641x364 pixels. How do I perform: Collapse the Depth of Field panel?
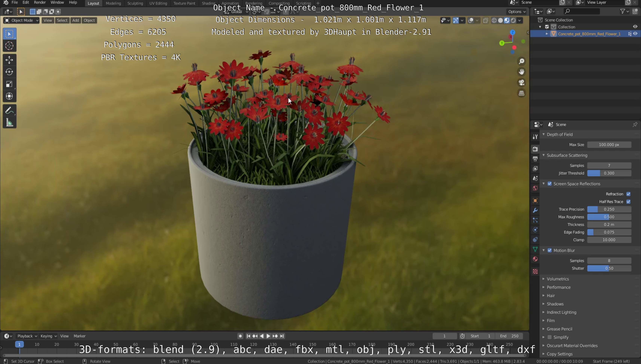pyautogui.click(x=544, y=134)
